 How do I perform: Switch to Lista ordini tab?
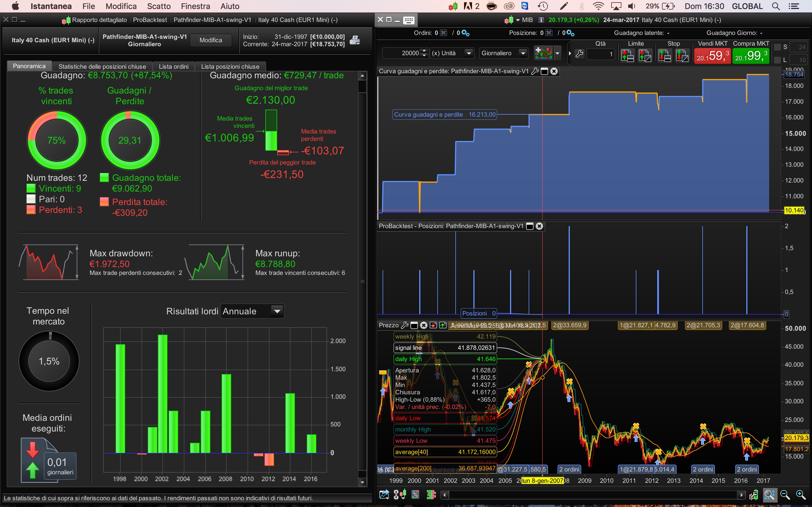pos(173,66)
